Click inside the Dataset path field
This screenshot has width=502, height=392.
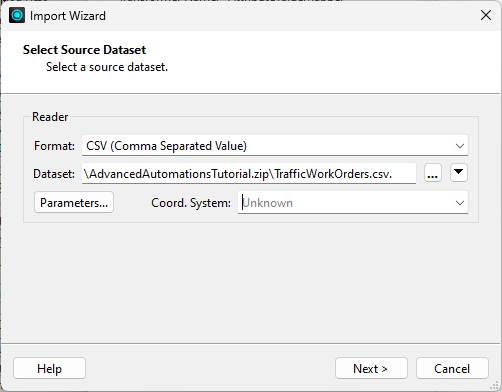[249, 173]
